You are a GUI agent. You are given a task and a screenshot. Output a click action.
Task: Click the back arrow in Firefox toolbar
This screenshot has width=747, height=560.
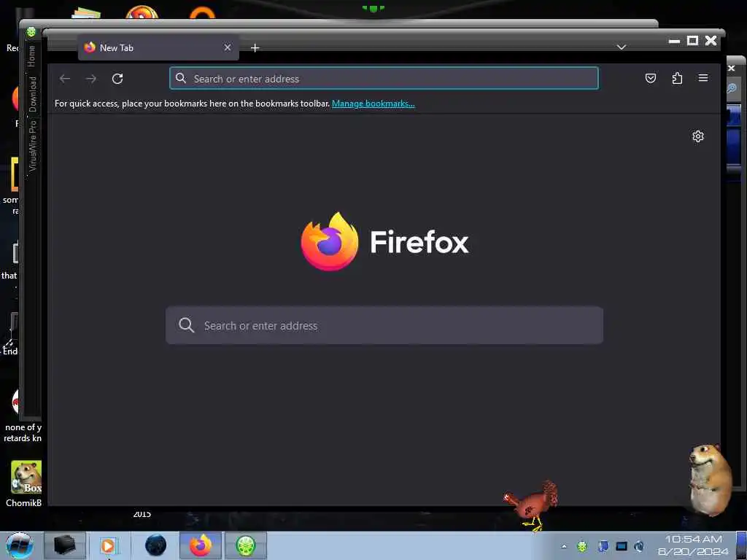[65, 79]
